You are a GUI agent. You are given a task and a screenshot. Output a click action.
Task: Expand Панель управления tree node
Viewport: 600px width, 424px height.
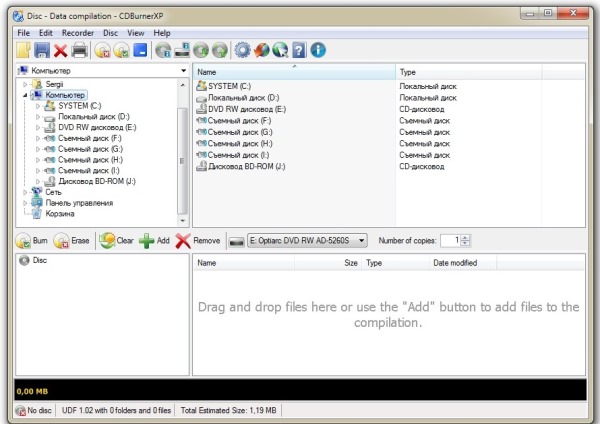coord(25,203)
